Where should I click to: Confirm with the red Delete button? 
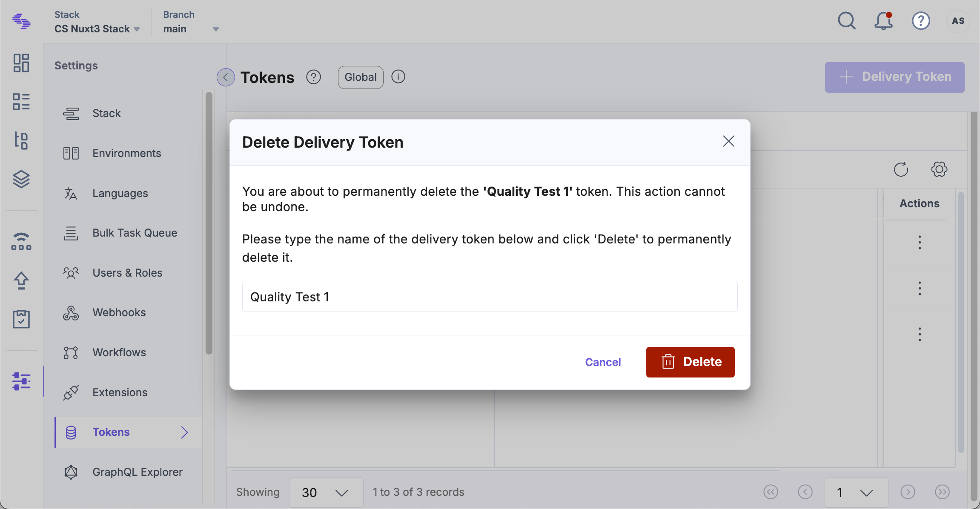tap(690, 362)
